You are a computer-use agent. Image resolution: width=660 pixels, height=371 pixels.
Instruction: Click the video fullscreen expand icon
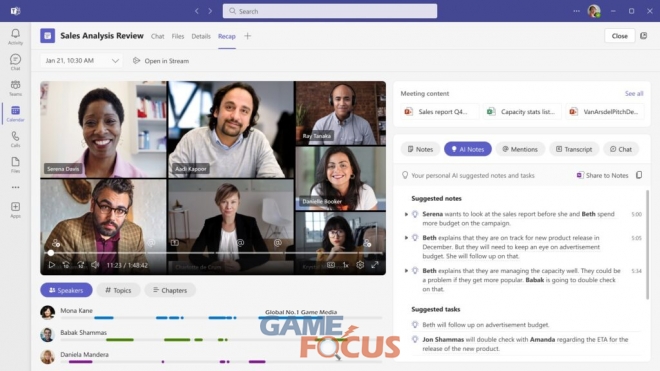[375, 265]
